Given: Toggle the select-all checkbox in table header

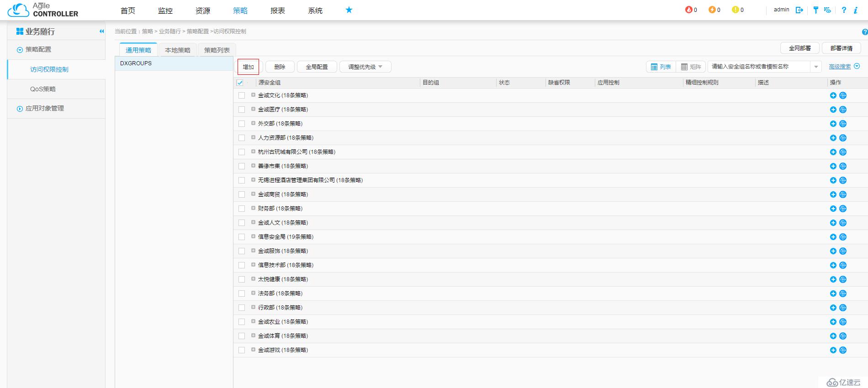Looking at the screenshot, I should click(x=240, y=83).
